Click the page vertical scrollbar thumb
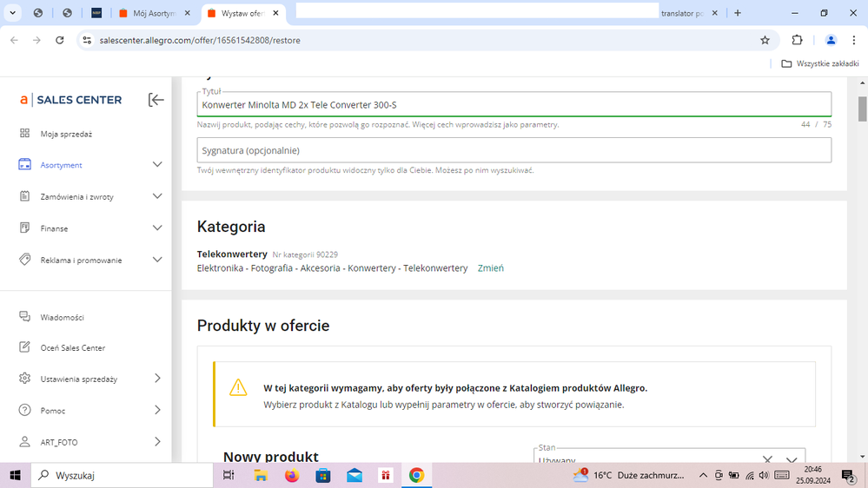Image resolution: width=868 pixels, height=488 pixels. (863, 109)
